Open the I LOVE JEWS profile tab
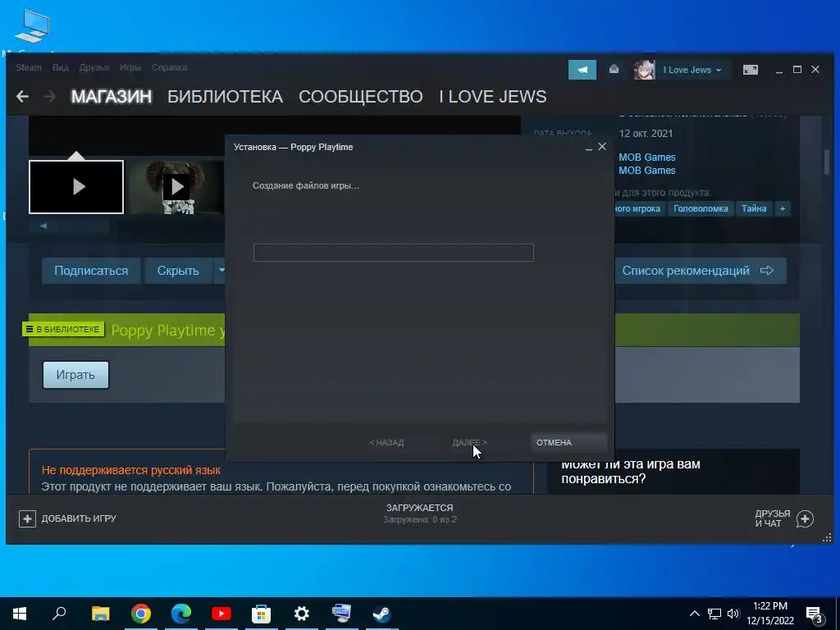The image size is (840, 630). pyautogui.click(x=493, y=97)
